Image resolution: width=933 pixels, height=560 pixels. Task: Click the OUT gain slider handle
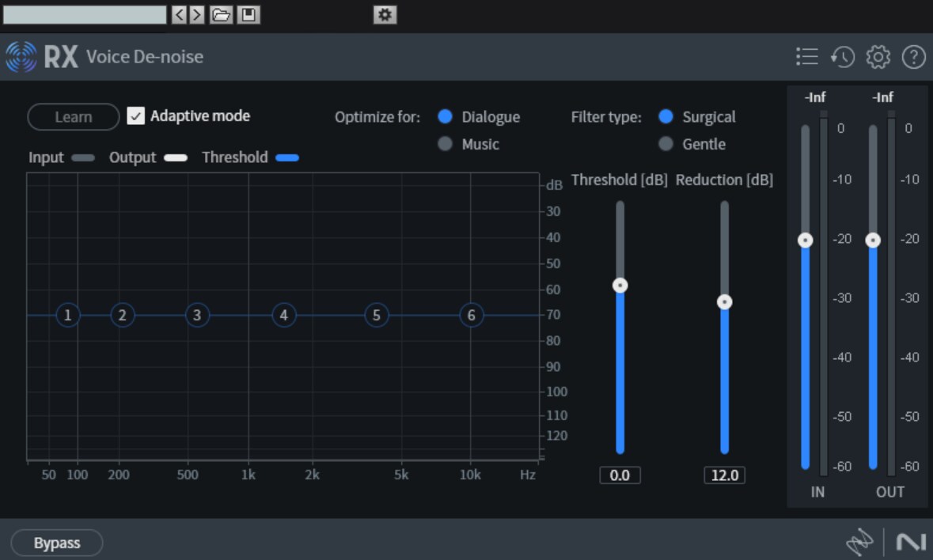point(873,240)
